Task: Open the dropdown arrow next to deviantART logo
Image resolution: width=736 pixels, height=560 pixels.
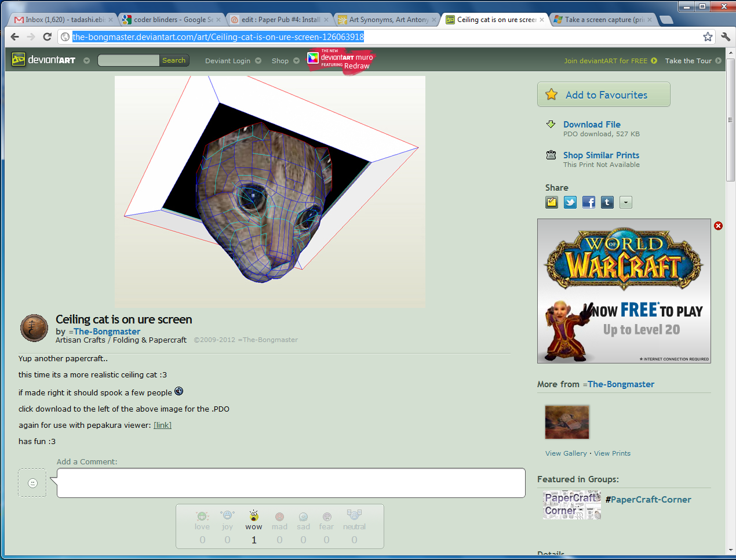Action: (x=86, y=60)
